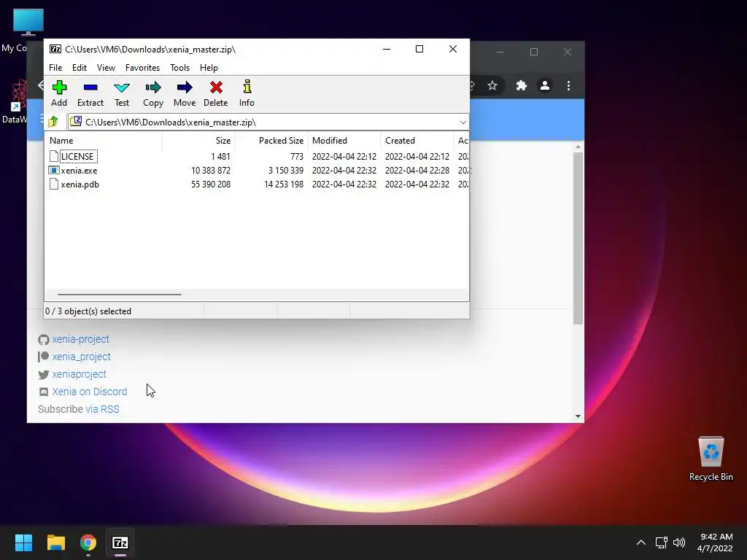Open the Edit menu
This screenshot has height=560, width=747.
[79, 68]
